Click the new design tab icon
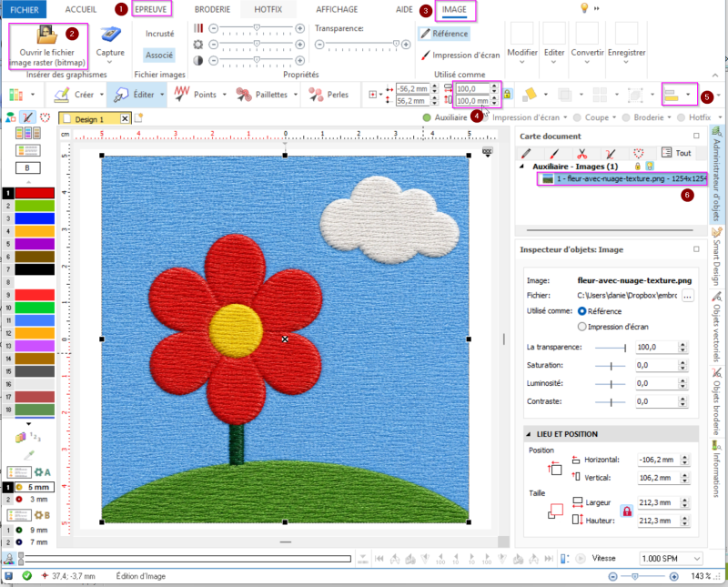728x587 pixels. click(x=138, y=119)
